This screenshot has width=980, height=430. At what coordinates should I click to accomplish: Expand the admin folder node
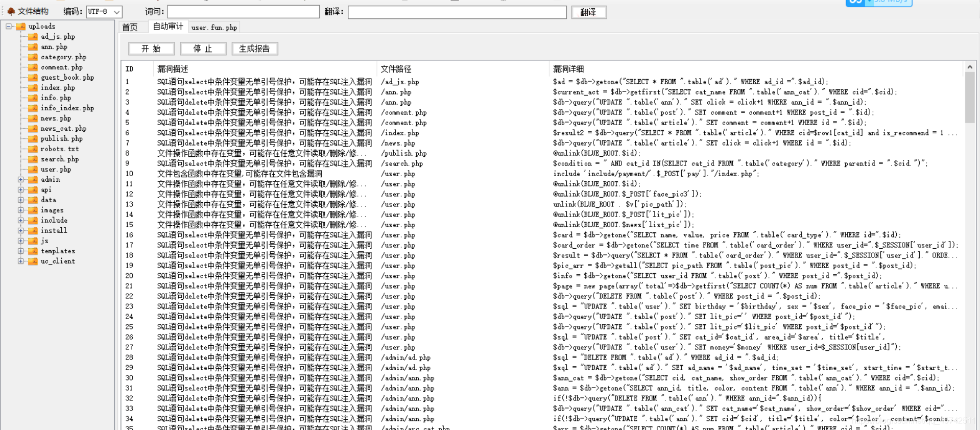pyautogui.click(x=21, y=180)
